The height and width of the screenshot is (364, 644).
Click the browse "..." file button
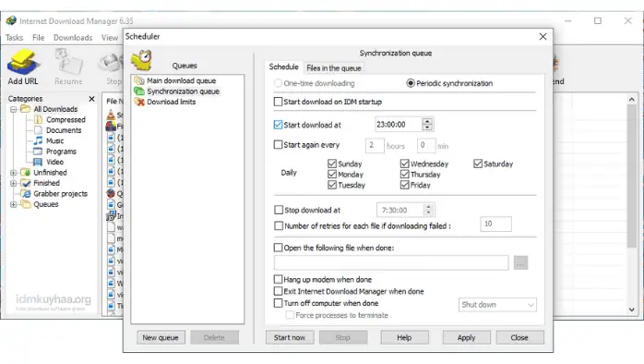pyautogui.click(x=520, y=262)
